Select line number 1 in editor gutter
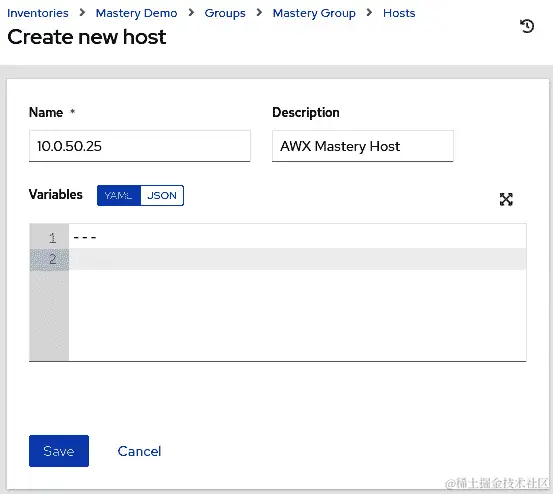This screenshot has height=494, width=553. (x=53, y=238)
